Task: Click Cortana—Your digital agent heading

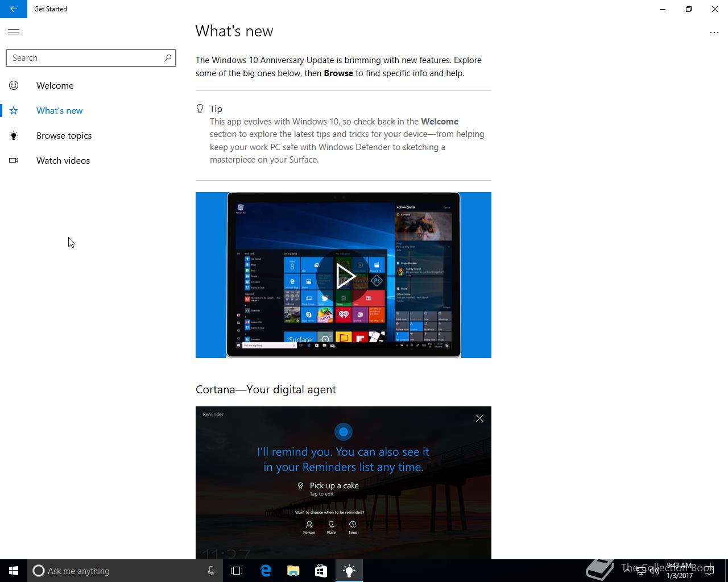Action: pyautogui.click(x=266, y=390)
